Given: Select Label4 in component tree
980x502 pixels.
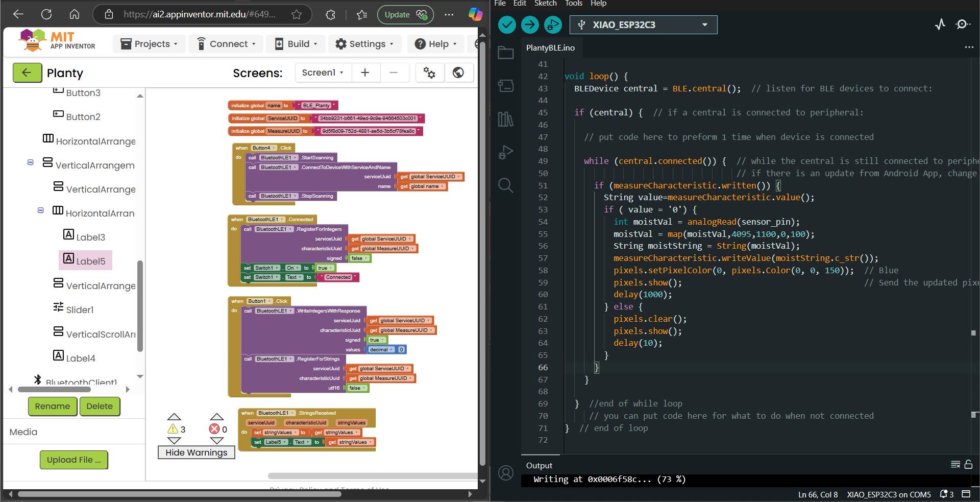Looking at the screenshot, I should click(75, 357).
